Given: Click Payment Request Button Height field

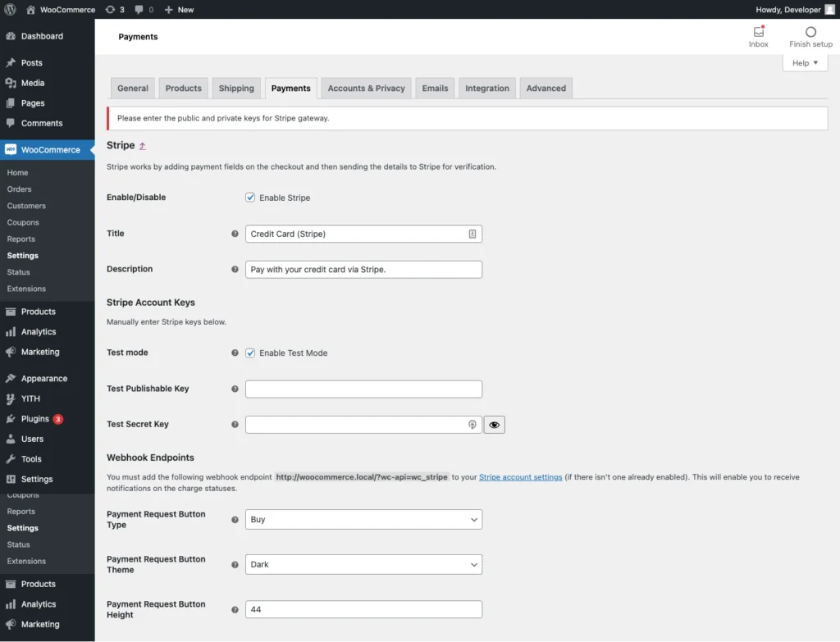Looking at the screenshot, I should point(363,610).
